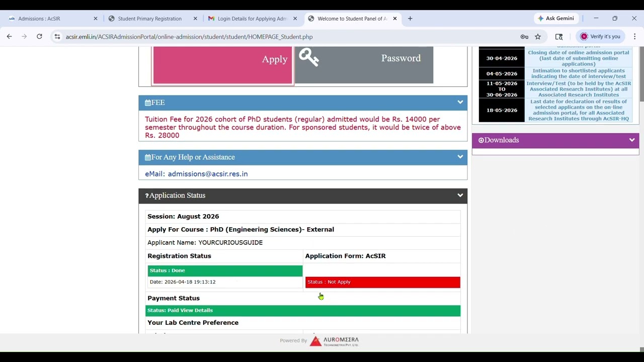This screenshot has height=362, width=644.
Task: Click the 30-04-2026 date cell
Action: click(x=502, y=58)
